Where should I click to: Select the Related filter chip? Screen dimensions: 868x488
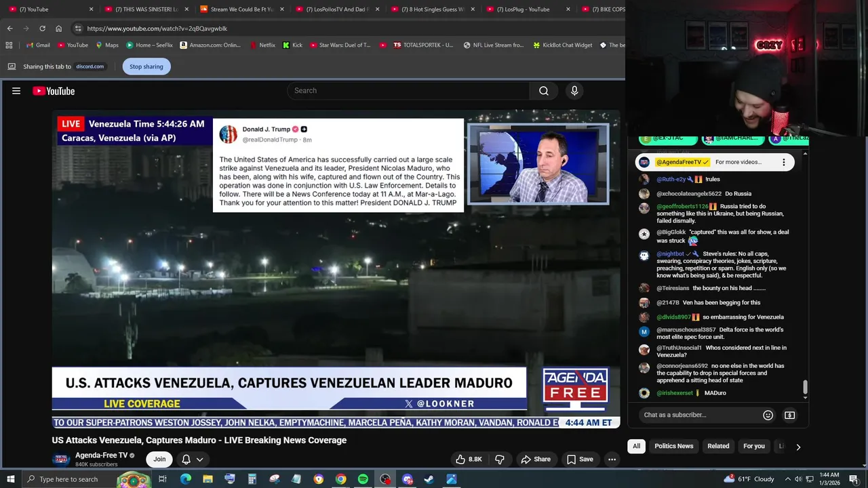pyautogui.click(x=718, y=446)
